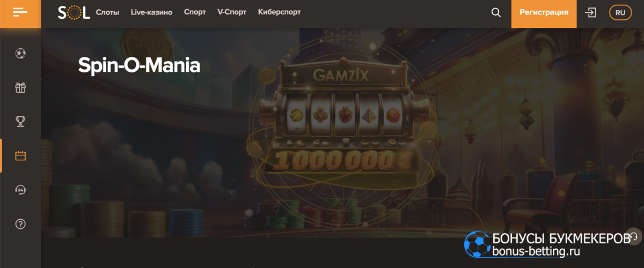Screen dimensions: 644x268
Task: Open the 24-hour support sidebar icon
Action: pos(20,190)
